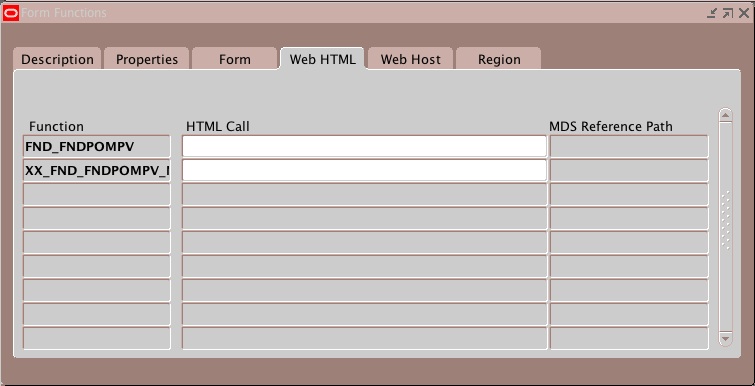
Task: Click the Form Functions window title
Action: (x=64, y=13)
